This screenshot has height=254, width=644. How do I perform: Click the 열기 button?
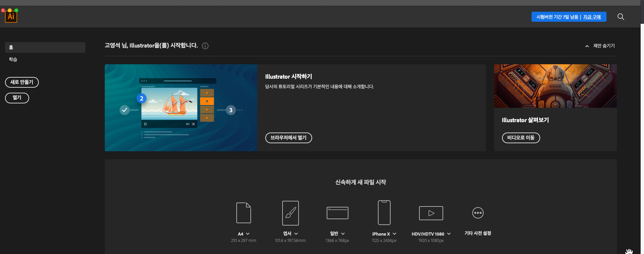click(x=17, y=98)
